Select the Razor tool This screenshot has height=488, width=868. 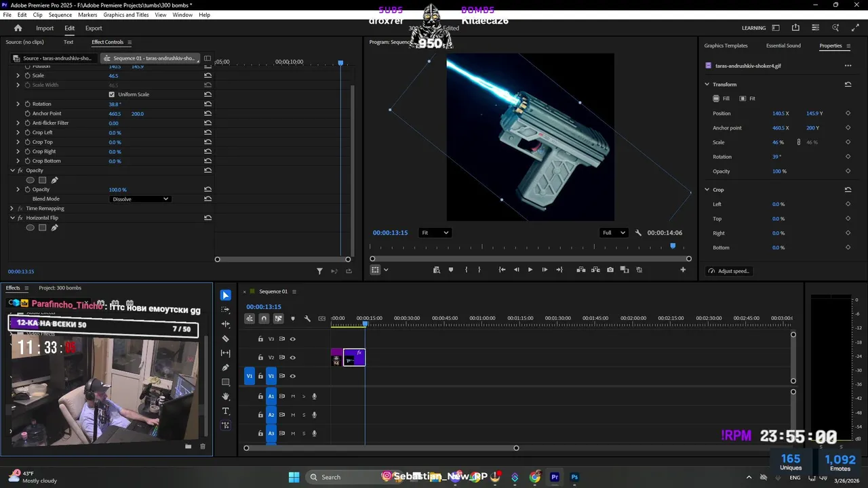(226, 339)
